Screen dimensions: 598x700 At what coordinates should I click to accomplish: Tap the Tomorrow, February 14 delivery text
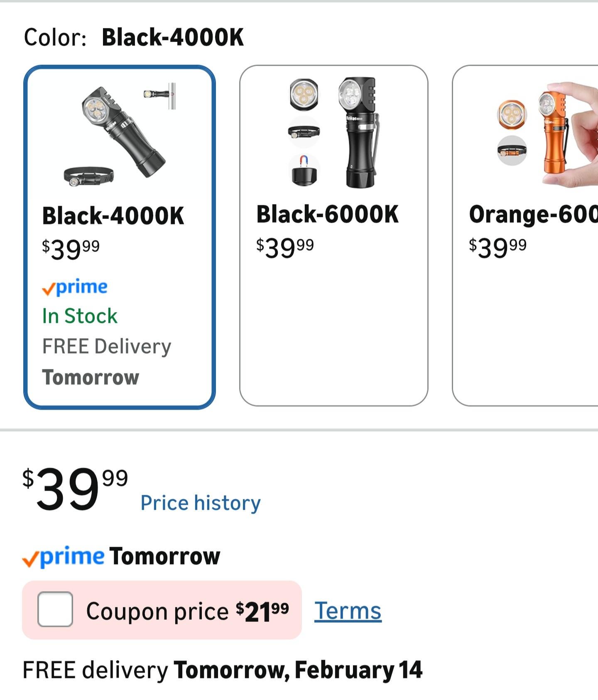(x=298, y=670)
